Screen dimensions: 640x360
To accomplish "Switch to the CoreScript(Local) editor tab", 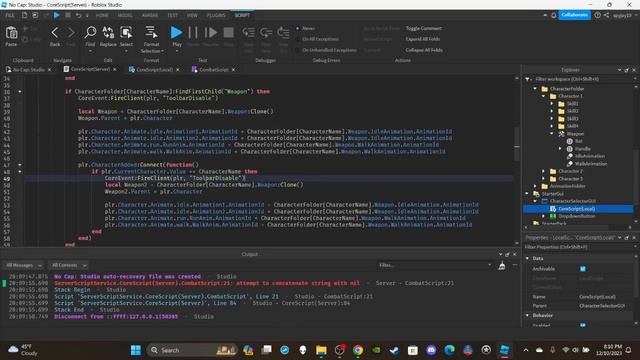I will [x=154, y=70].
